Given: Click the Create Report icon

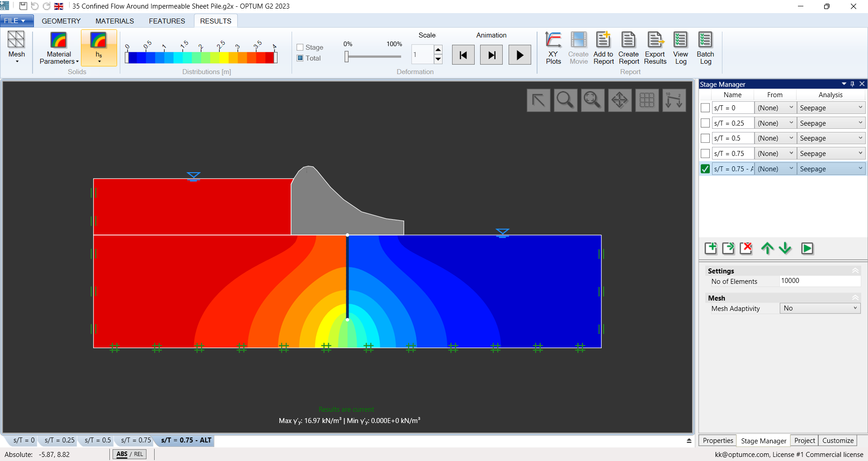Looking at the screenshot, I should (628, 48).
